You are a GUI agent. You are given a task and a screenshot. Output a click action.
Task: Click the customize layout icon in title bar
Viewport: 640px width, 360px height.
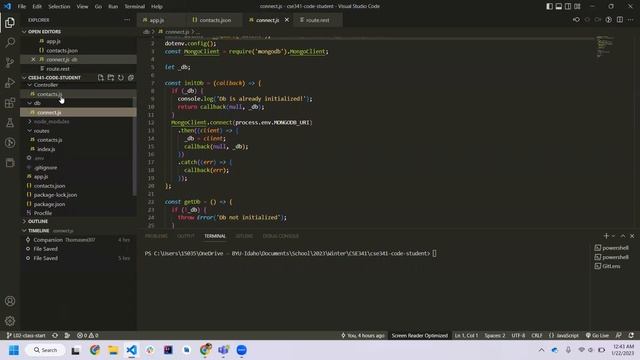click(577, 6)
